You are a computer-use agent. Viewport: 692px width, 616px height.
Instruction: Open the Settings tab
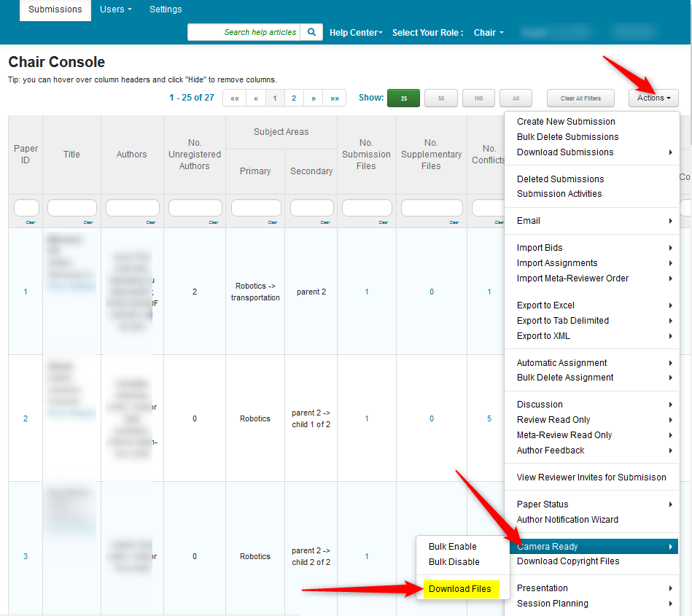(x=166, y=9)
